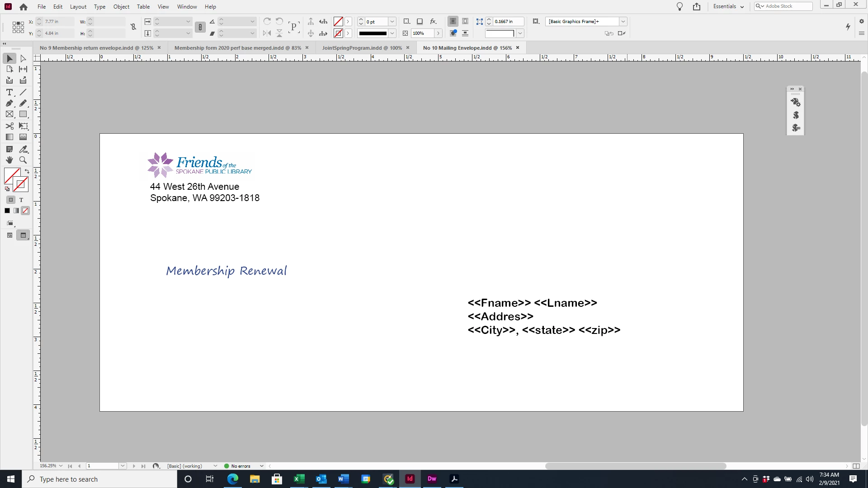This screenshot has width=868, height=488.
Task: Click the Gap tool
Action: 23,69
